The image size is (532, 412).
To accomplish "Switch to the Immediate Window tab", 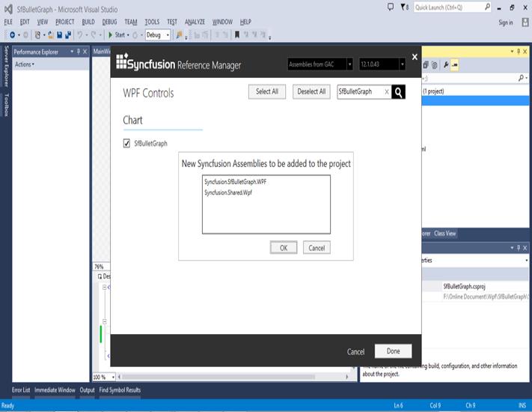I will click(x=55, y=390).
